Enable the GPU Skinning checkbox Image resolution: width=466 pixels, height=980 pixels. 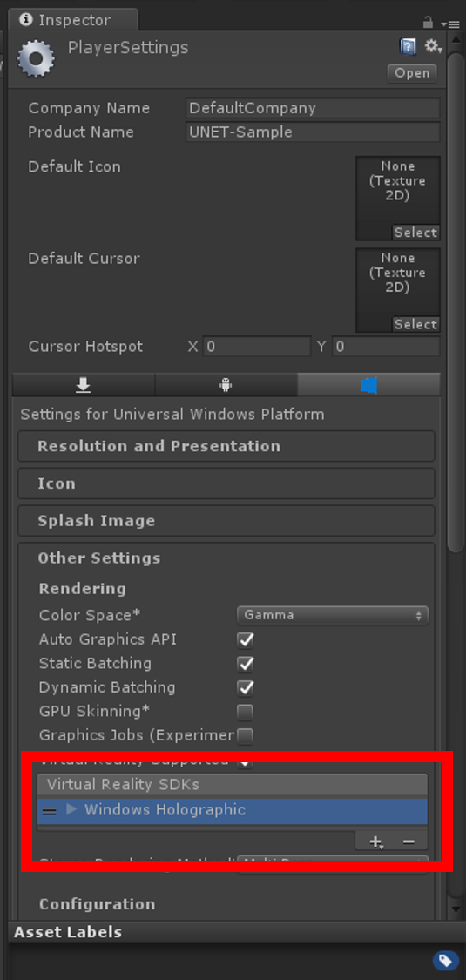tap(246, 712)
